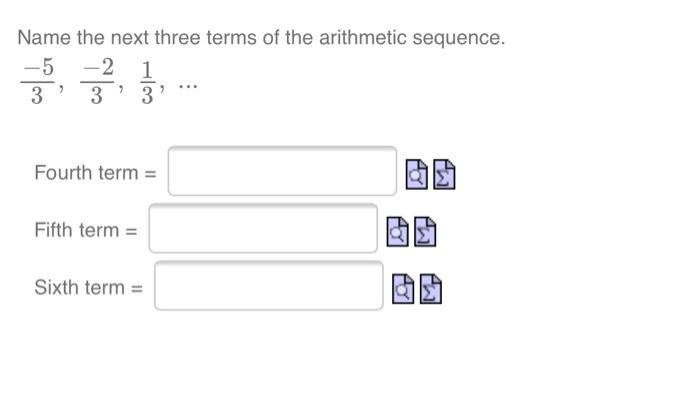Click the word "arithmetic" in the question
This screenshot has height=393, width=700.
tap(363, 38)
